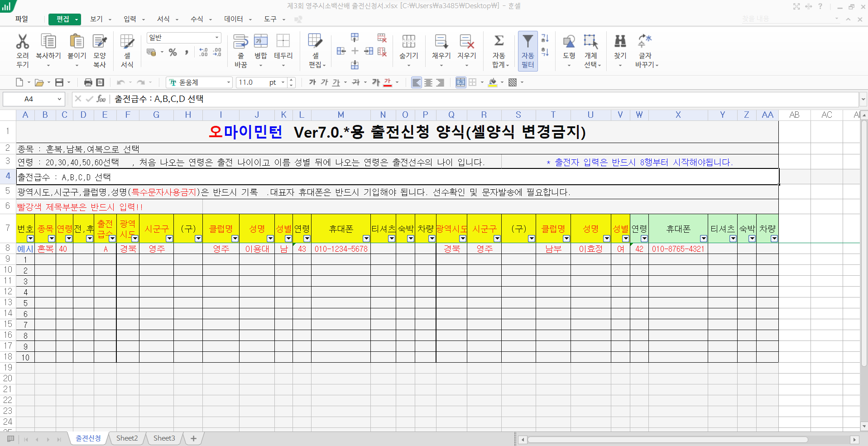Click the 오려두기 (cut) scissors icon
This screenshot has height=446, width=868.
[x=22, y=42]
